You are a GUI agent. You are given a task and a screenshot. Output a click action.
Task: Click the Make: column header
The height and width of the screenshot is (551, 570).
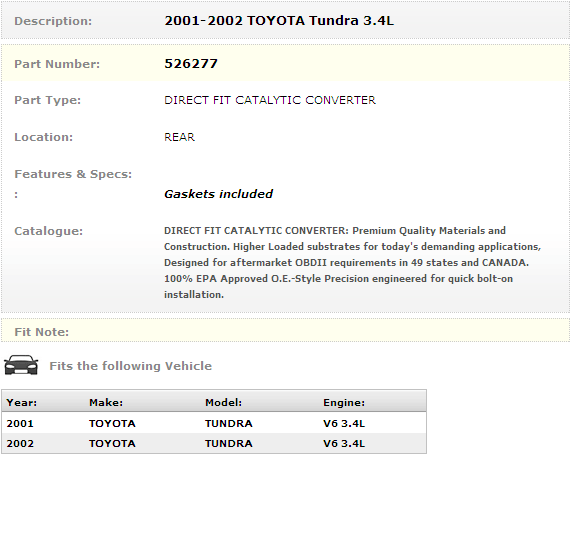tap(106, 402)
